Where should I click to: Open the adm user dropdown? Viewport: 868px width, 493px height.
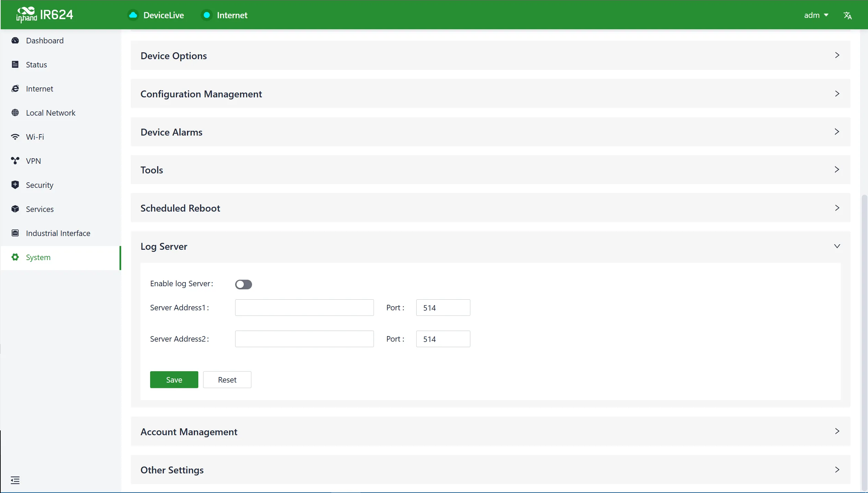tap(816, 15)
